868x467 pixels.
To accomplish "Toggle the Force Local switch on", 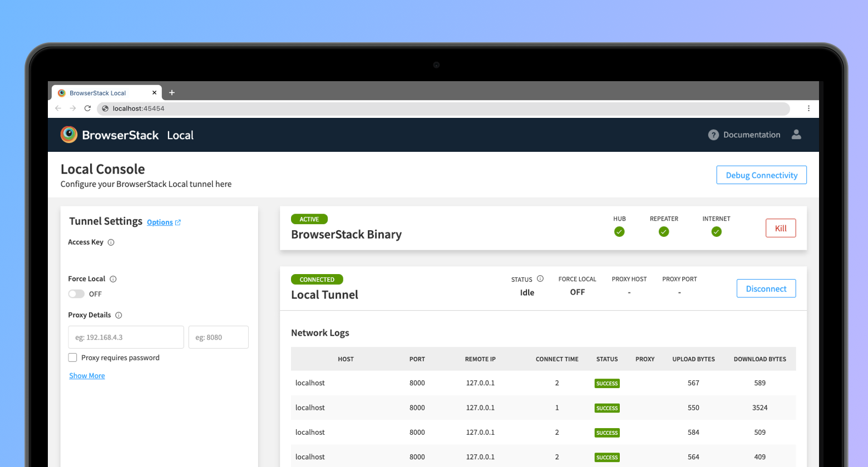I will pyautogui.click(x=76, y=294).
